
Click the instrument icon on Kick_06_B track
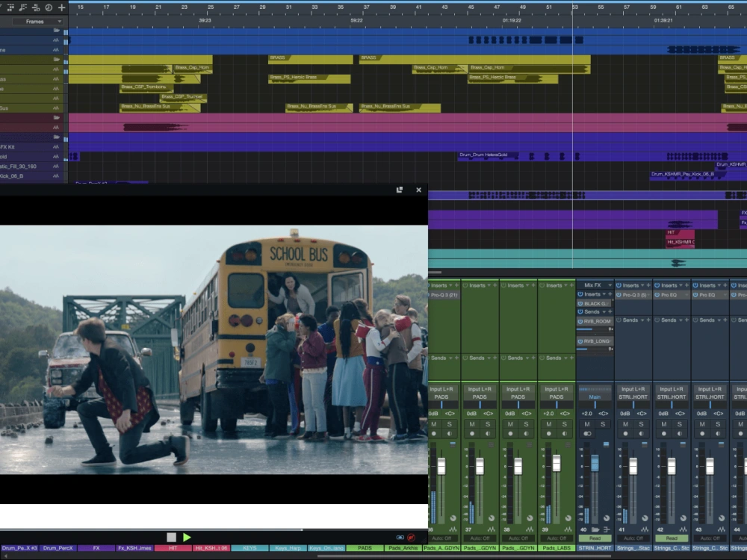click(x=56, y=175)
